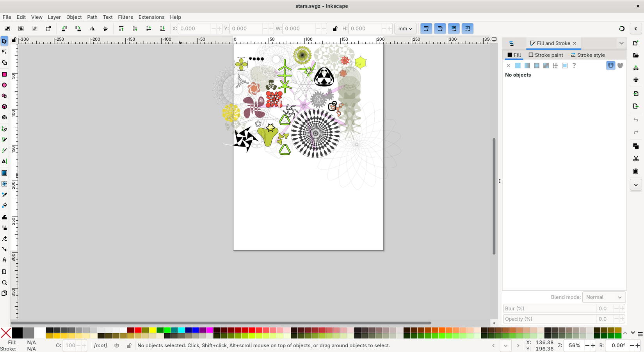
Task: Open the units dropdown showing mm
Action: 405,28
